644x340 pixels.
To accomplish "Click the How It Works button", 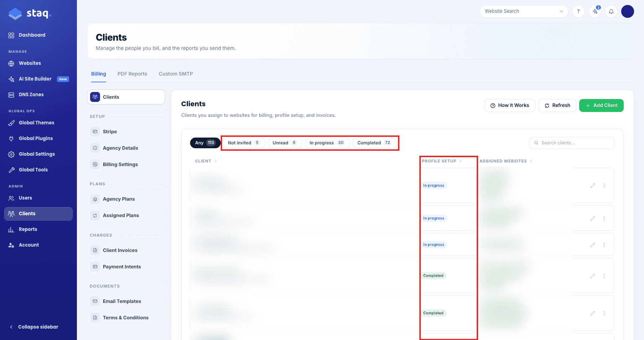I will tap(509, 105).
